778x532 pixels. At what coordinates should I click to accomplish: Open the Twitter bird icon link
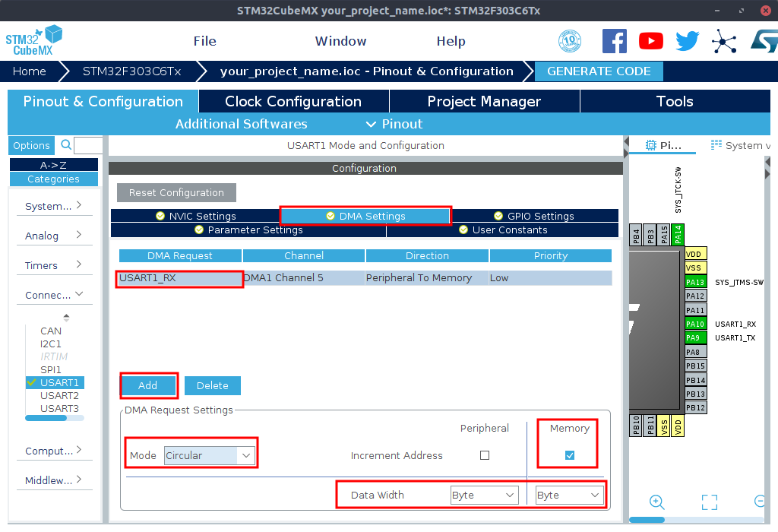click(687, 41)
